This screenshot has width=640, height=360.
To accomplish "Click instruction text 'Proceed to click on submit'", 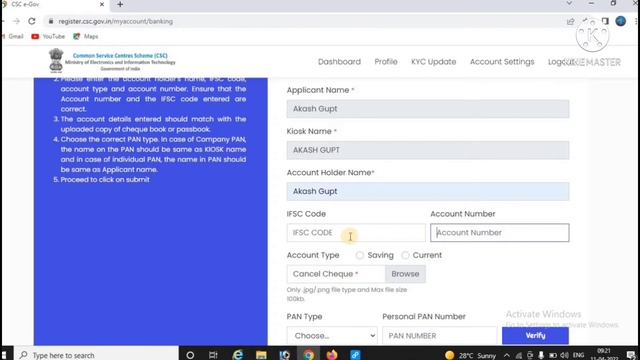I will pyautogui.click(x=105, y=180).
